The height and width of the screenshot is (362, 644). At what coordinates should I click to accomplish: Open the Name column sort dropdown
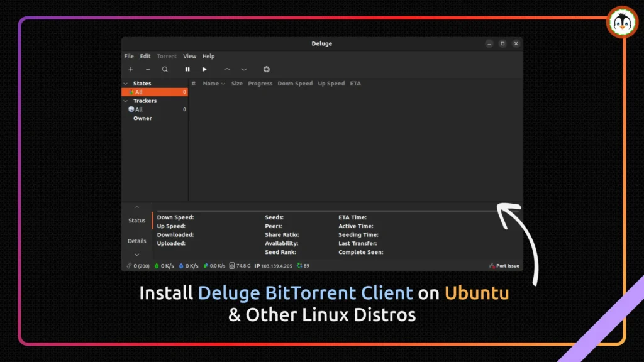pos(222,83)
